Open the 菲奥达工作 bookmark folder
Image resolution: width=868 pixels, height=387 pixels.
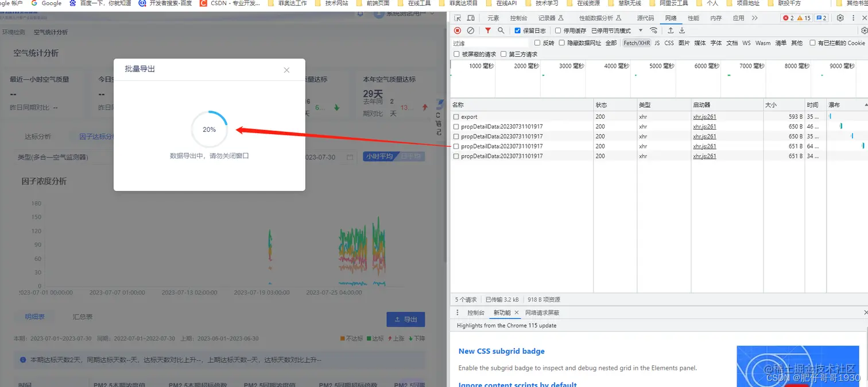click(x=288, y=3)
